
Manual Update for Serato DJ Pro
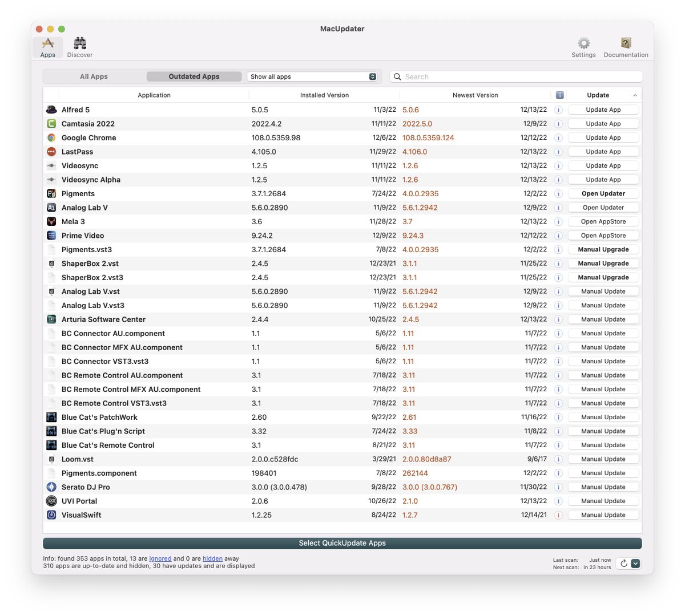coord(603,487)
